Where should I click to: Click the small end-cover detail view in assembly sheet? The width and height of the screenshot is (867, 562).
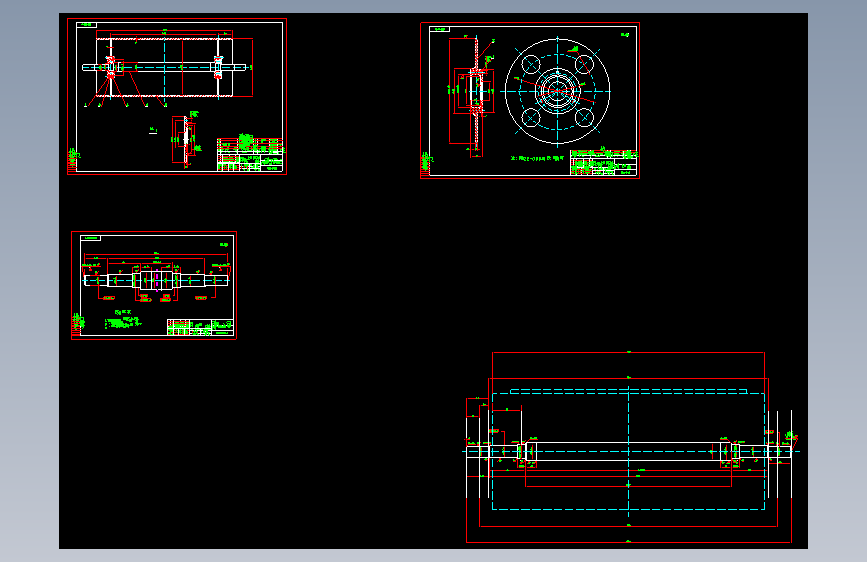[186, 140]
